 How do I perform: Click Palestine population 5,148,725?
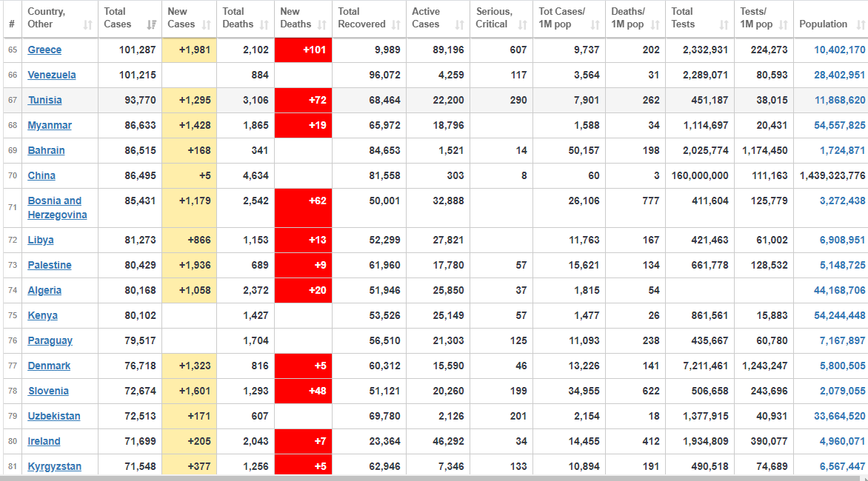tap(843, 266)
